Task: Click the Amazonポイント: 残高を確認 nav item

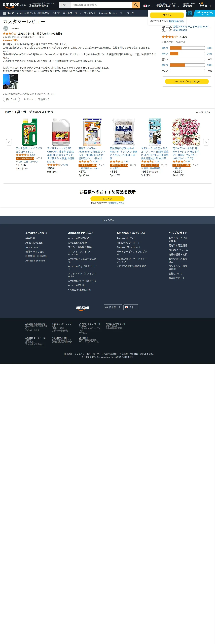Action: coord(33,13)
